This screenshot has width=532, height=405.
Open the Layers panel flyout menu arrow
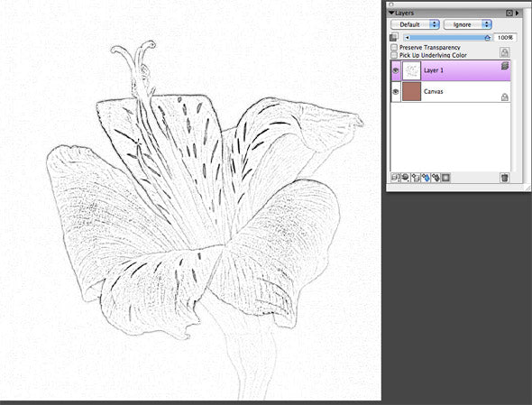tap(517, 13)
